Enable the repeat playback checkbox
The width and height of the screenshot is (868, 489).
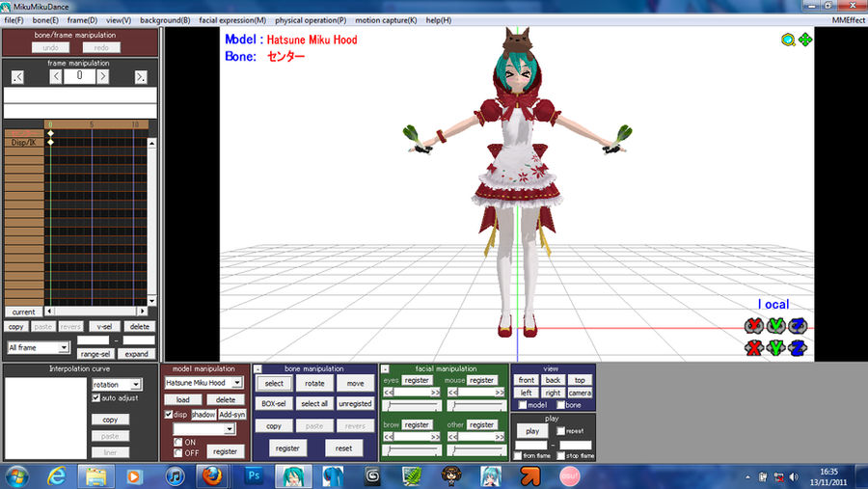tap(560, 431)
